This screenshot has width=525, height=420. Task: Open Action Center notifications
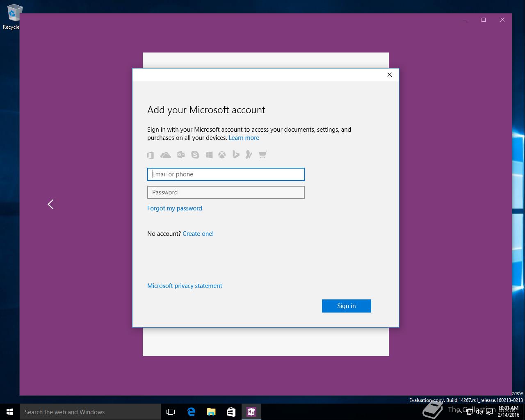[489, 412]
